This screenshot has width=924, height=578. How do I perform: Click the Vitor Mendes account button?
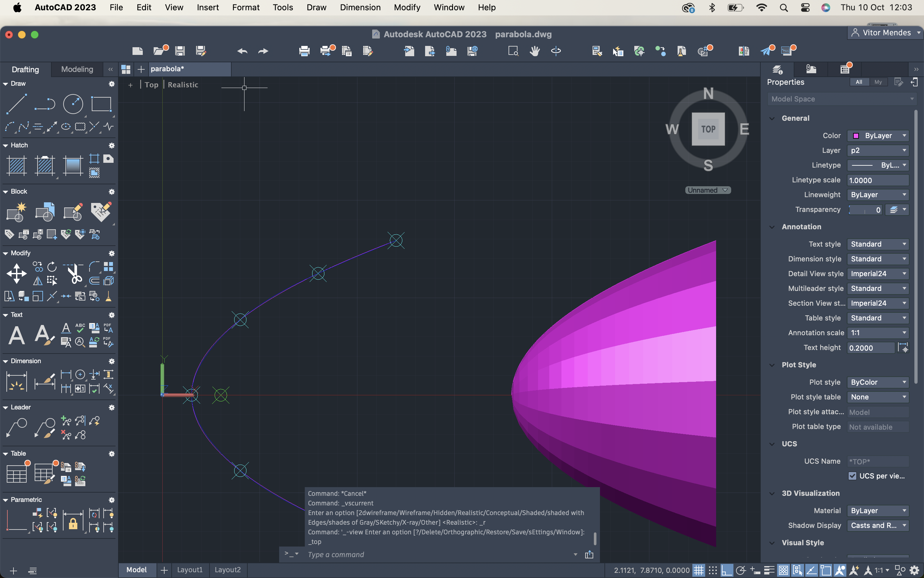[886, 33]
